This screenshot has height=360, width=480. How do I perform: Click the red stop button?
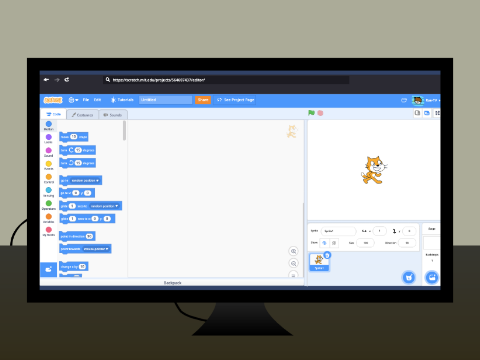pos(320,113)
